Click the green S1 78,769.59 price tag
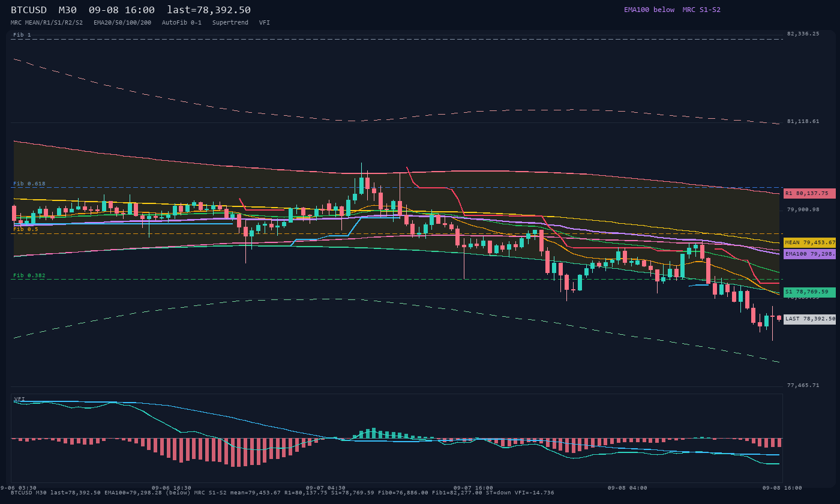840x504 pixels. tap(809, 292)
